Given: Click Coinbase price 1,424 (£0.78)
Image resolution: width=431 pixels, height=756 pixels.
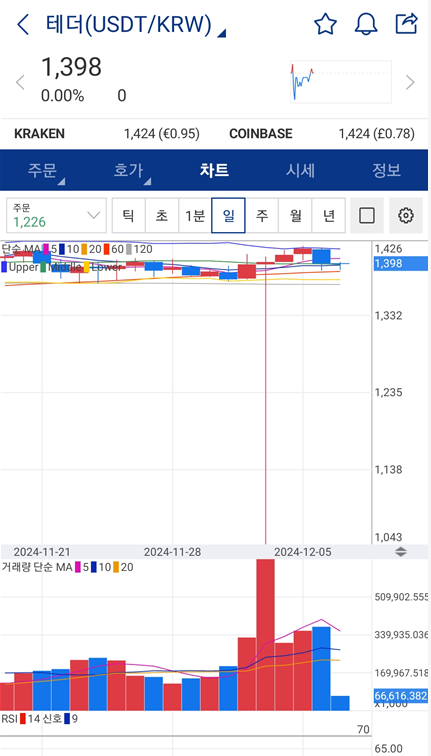Looking at the screenshot, I should (x=377, y=134).
